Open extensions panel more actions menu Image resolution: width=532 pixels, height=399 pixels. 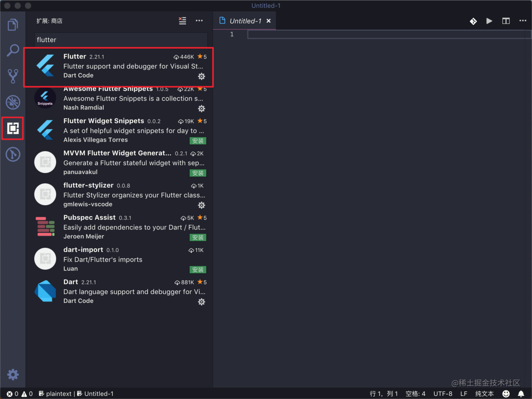point(199,21)
